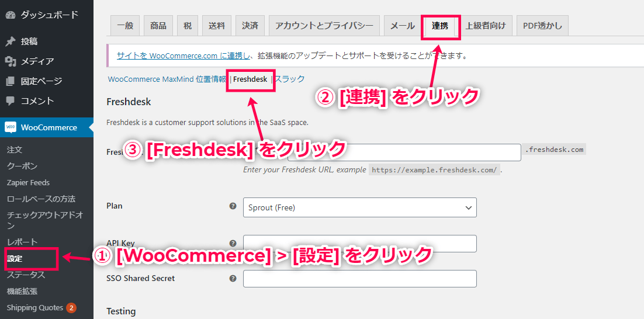
Task: Click the Dashboard gauge icon
Action: click(11, 15)
